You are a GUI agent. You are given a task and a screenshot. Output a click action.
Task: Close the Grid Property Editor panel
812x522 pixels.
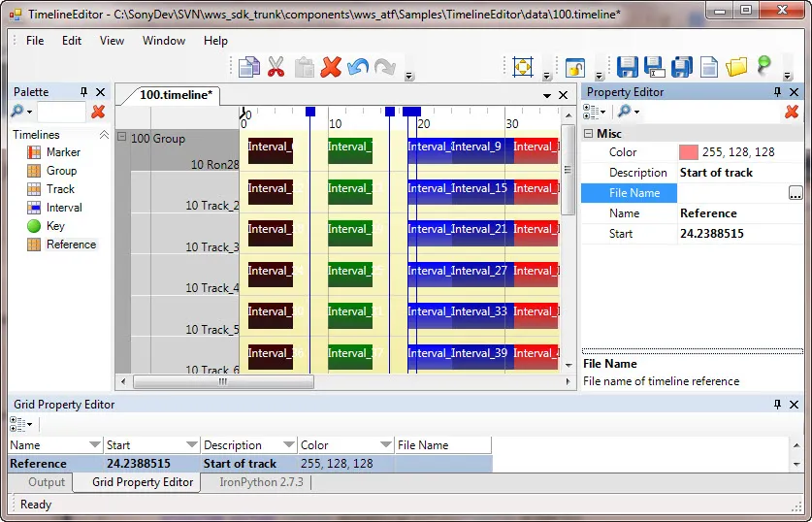click(794, 405)
